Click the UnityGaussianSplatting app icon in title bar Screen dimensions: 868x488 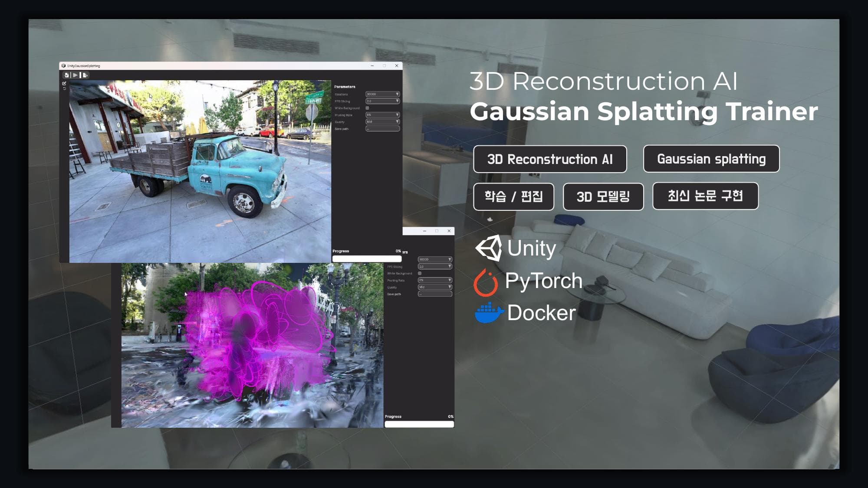coord(63,66)
